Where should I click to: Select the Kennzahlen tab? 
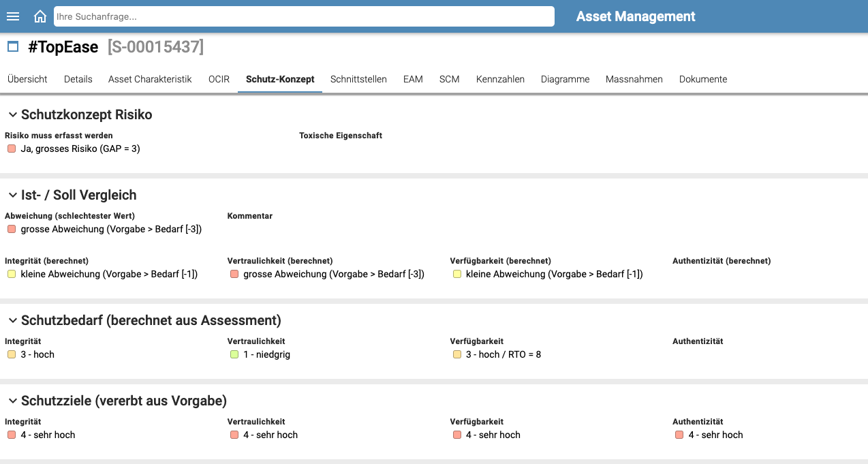pos(500,79)
